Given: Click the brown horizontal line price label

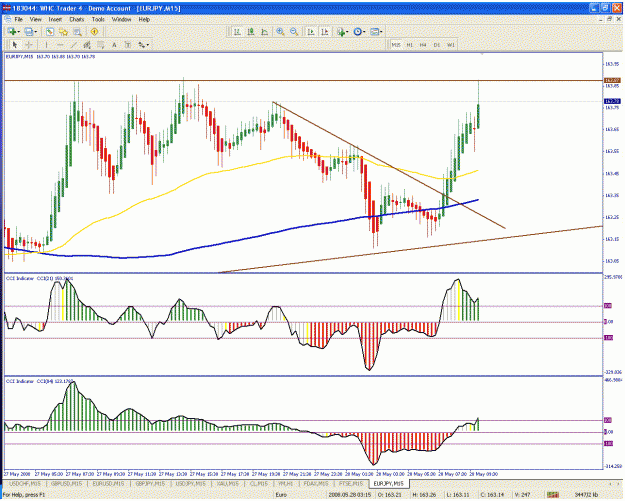Looking at the screenshot, I should pyautogui.click(x=613, y=81).
